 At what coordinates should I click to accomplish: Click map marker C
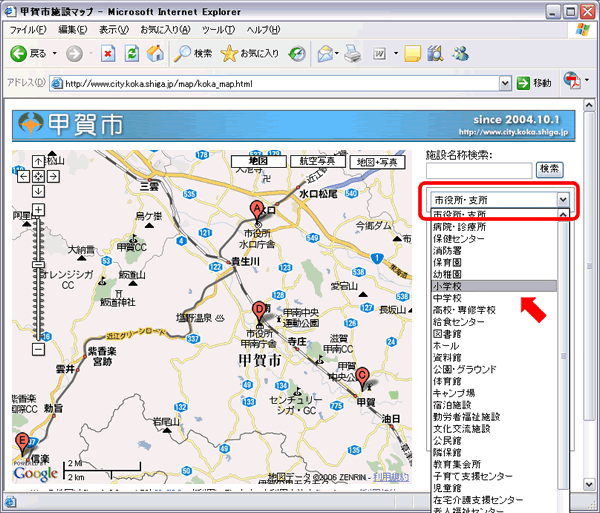click(x=362, y=378)
